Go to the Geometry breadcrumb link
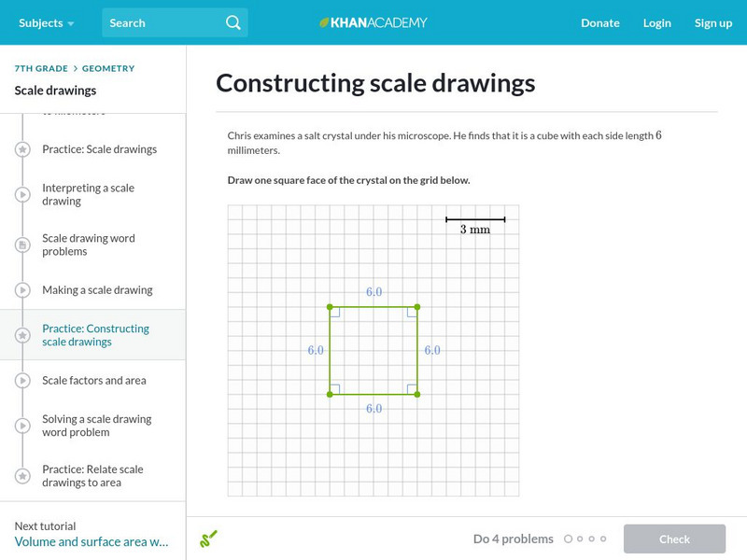The height and width of the screenshot is (560, 747). pos(108,68)
